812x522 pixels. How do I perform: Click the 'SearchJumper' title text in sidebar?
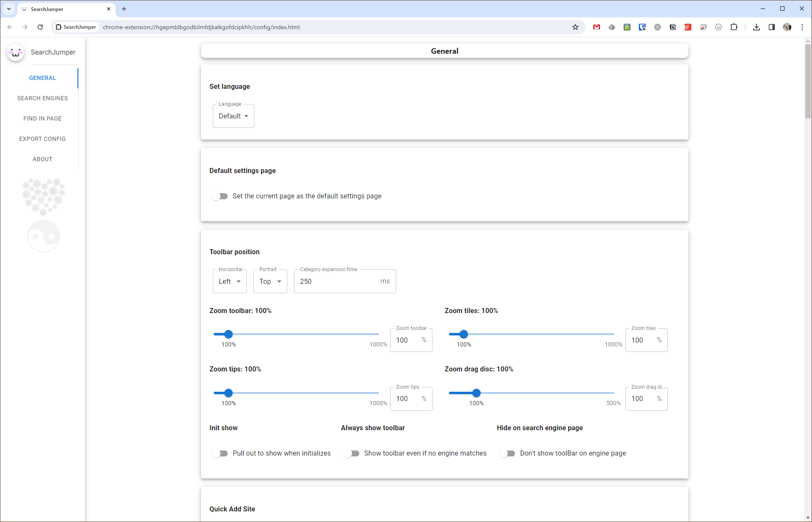(53, 52)
